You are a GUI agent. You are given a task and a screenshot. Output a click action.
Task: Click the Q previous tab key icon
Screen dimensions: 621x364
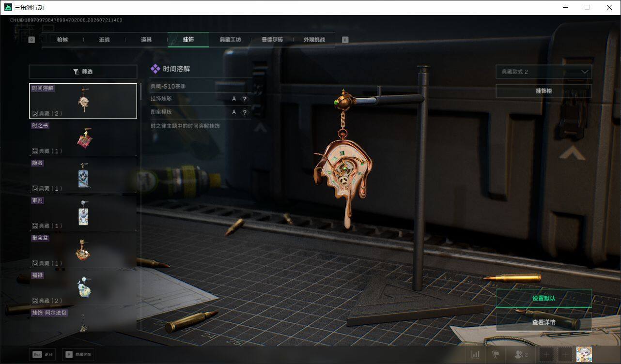click(x=31, y=40)
